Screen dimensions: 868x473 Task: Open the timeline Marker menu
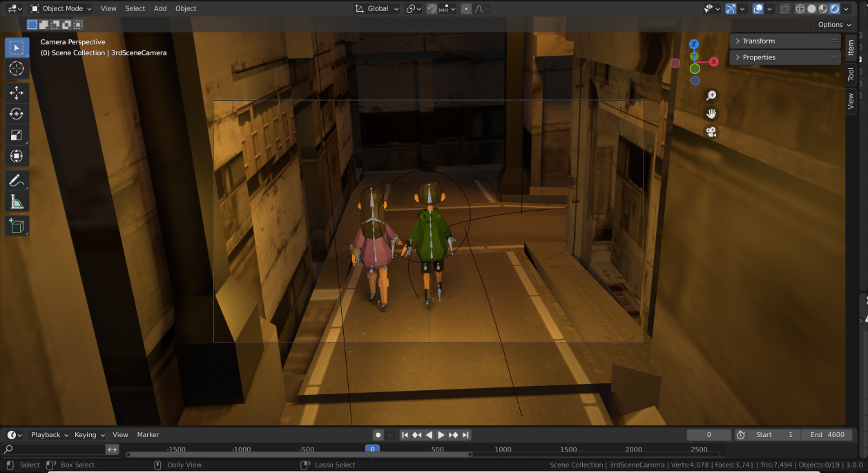pyautogui.click(x=148, y=435)
